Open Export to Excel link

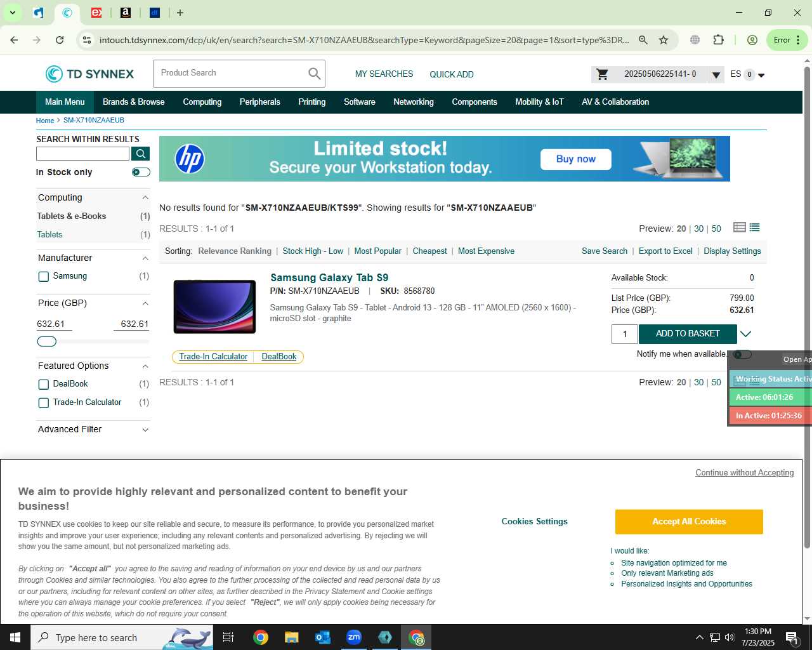tap(665, 251)
